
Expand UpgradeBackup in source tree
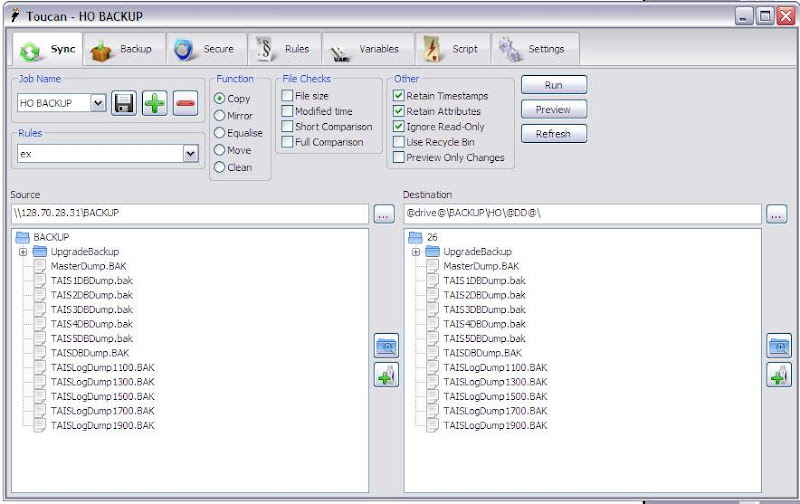[23, 252]
